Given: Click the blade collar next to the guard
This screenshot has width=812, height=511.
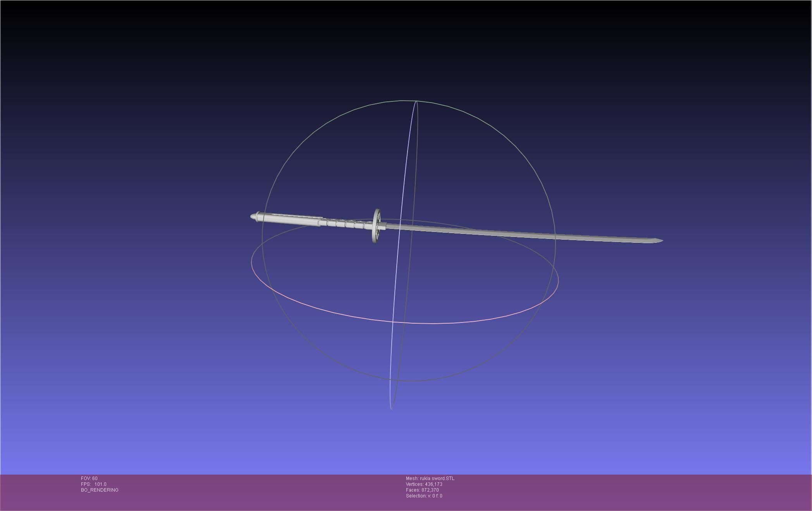Looking at the screenshot, I should coord(383,226).
